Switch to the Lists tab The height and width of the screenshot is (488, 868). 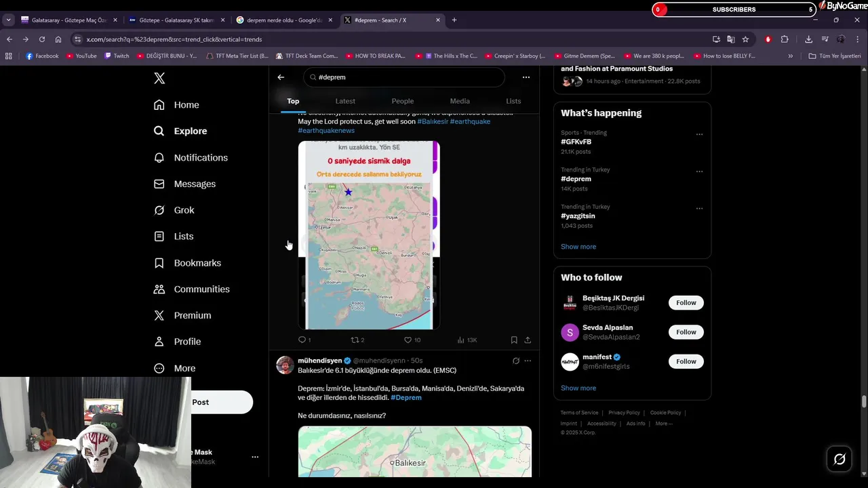pos(513,101)
